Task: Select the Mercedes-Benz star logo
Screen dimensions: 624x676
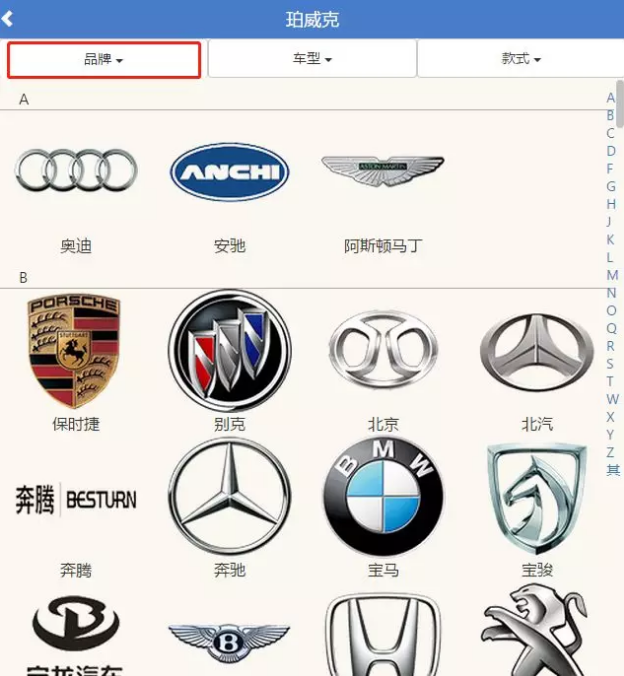Action: [229, 497]
